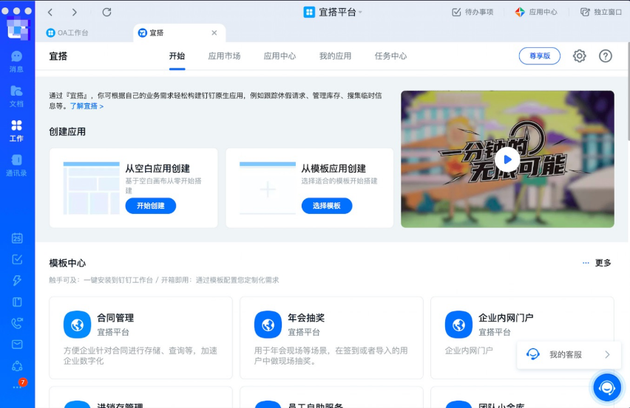Click the lightning bolt icon in sidebar
The width and height of the screenshot is (630, 408).
click(17, 280)
